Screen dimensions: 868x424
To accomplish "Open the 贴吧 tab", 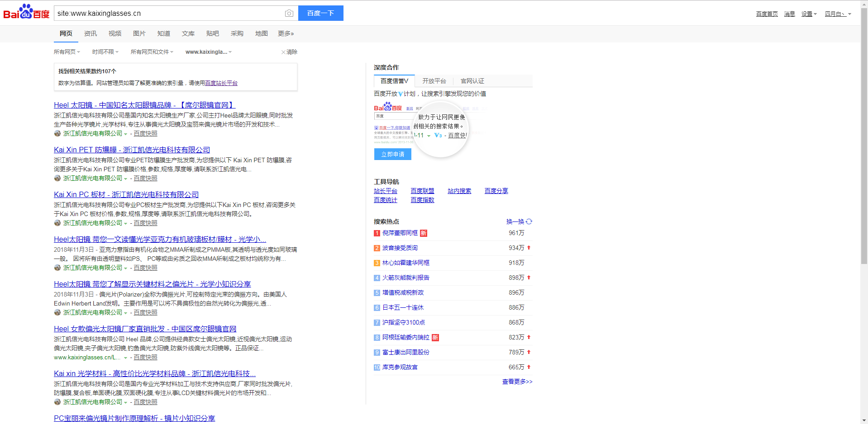I will pyautogui.click(x=213, y=33).
